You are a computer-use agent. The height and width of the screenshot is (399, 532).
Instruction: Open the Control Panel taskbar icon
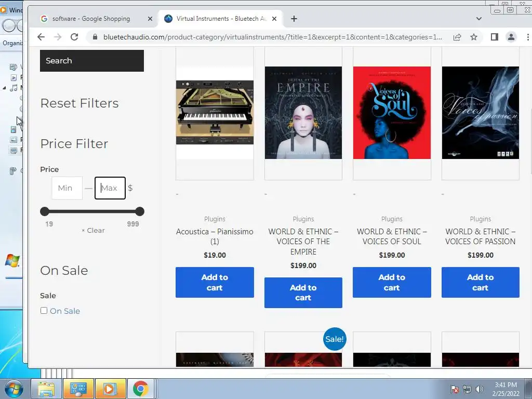pyautogui.click(x=78, y=389)
